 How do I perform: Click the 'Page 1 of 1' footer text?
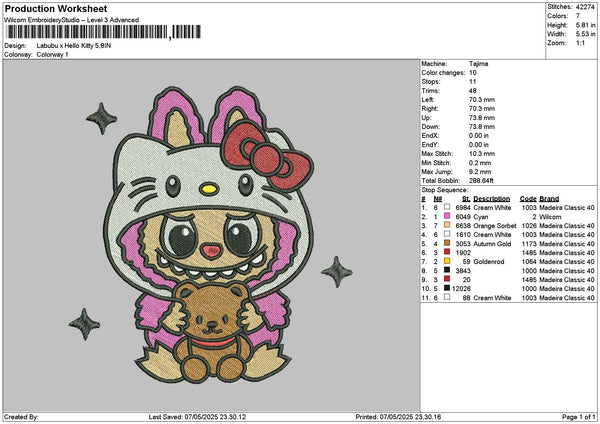pyautogui.click(x=579, y=417)
